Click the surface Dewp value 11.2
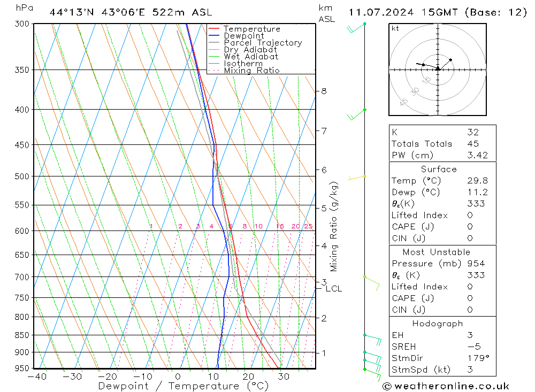The height and width of the screenshot is (392, 535). (478, 192)
